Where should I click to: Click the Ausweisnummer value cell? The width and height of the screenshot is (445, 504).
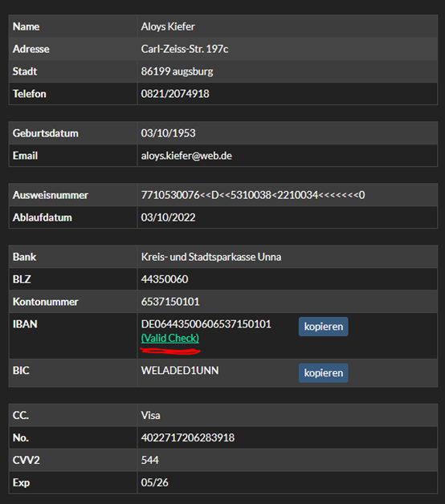click(x=288, y=195)
